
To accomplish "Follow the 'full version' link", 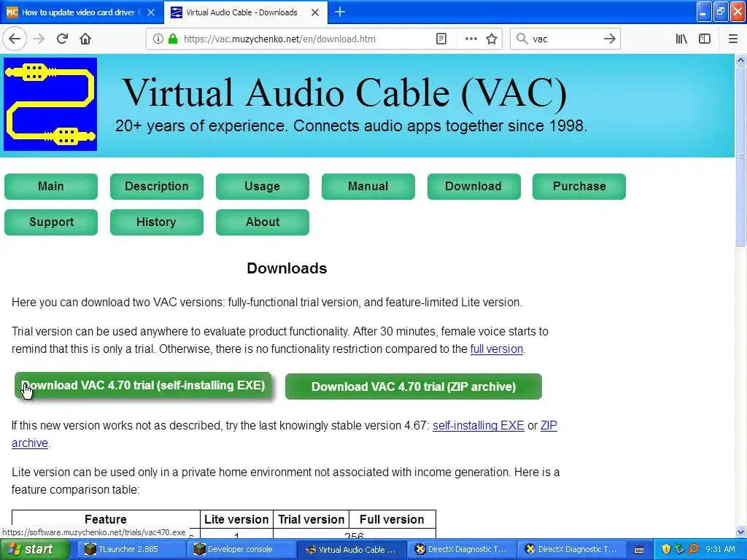I will tap(496, 349).
